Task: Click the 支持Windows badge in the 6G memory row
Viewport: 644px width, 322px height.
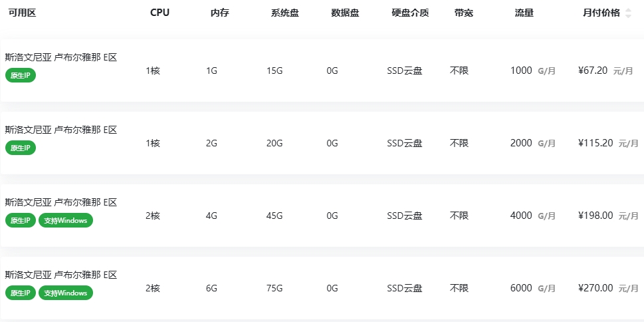Action: pyautogui.click(x=66, y=293)
